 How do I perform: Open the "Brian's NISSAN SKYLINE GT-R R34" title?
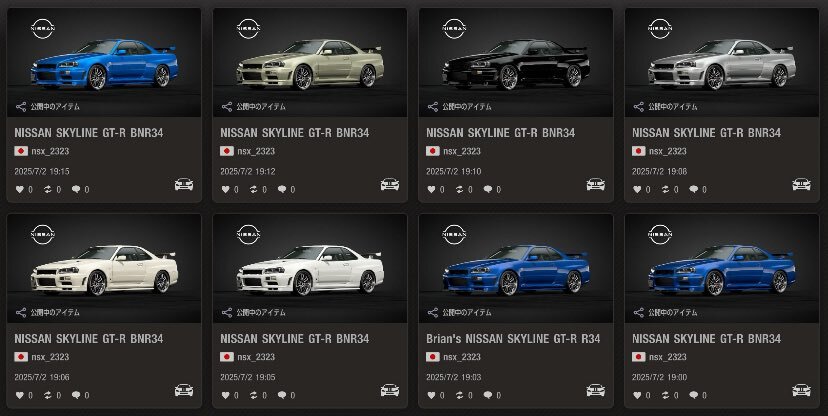[513, 339]
